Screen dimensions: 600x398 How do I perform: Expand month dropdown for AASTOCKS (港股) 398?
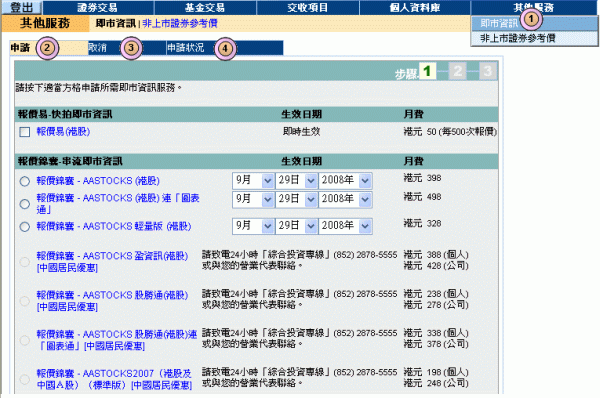pos(253,180)
